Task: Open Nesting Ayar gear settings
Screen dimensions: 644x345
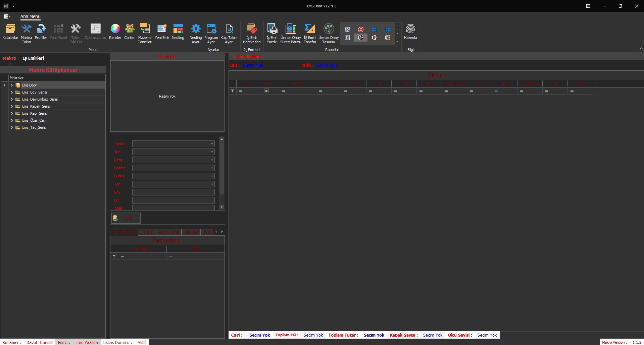Action: 196,34
